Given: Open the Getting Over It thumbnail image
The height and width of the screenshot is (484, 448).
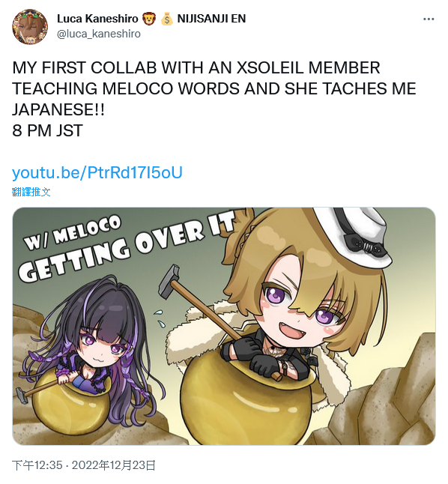Looking at the screenshot, I should coord(224,326).
